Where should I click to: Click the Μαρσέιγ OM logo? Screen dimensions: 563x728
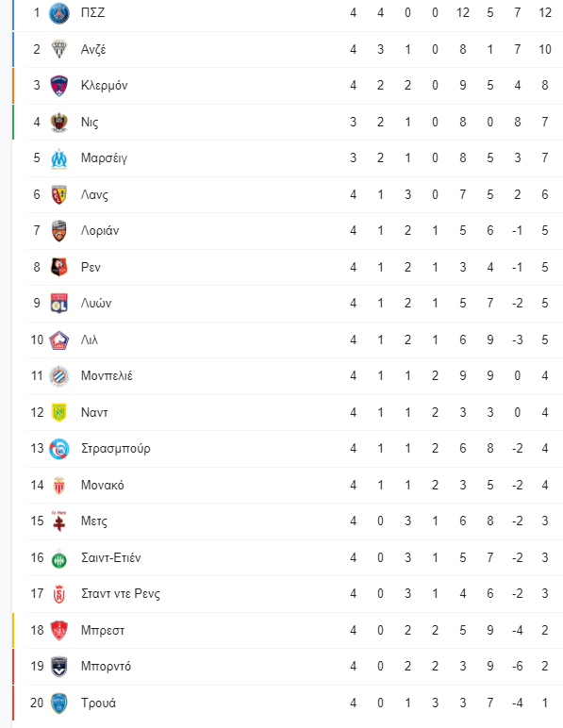[59, 158]
